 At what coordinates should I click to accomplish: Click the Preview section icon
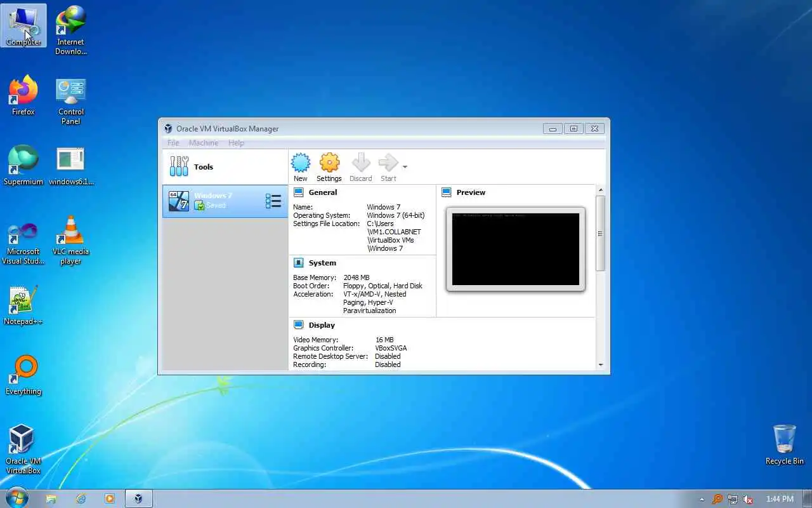pyautogui.click(x=446, y=192)
